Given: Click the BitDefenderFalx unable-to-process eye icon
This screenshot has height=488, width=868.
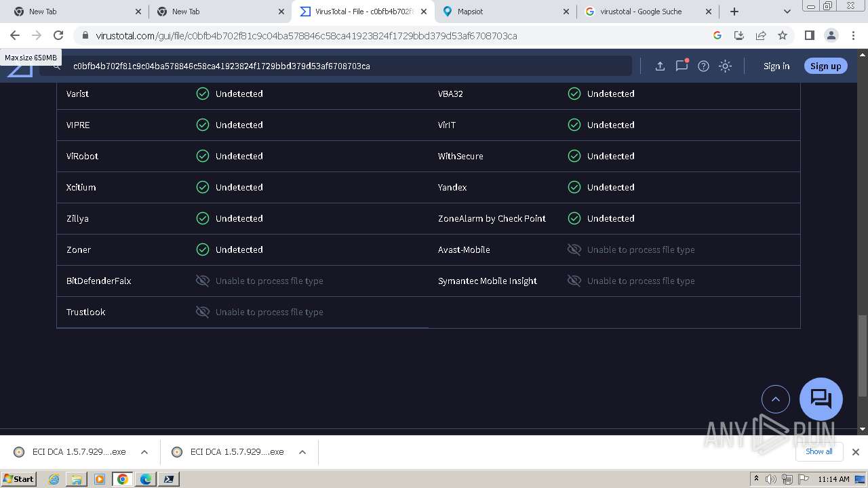Looking at the screenshot, I should 203,281.
